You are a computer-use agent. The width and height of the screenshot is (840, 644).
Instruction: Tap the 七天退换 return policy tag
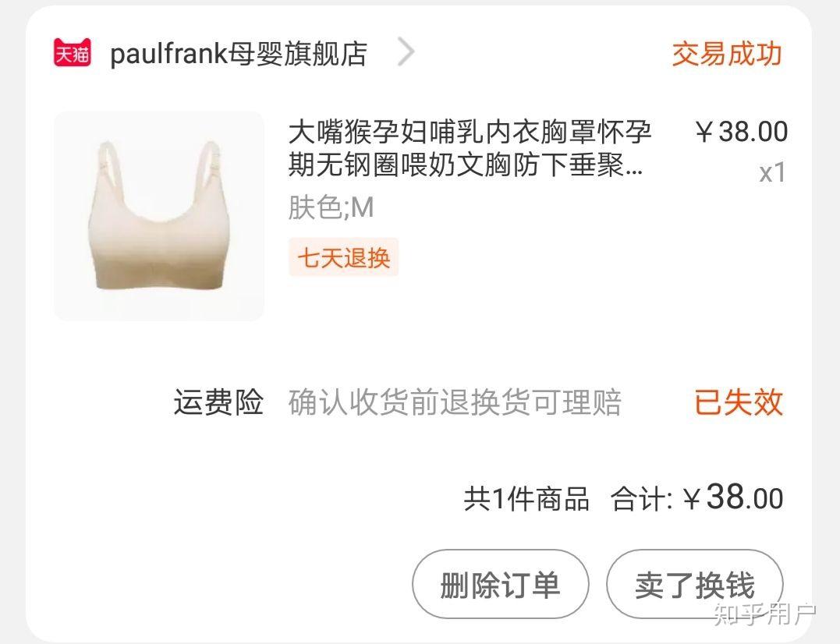343,257
